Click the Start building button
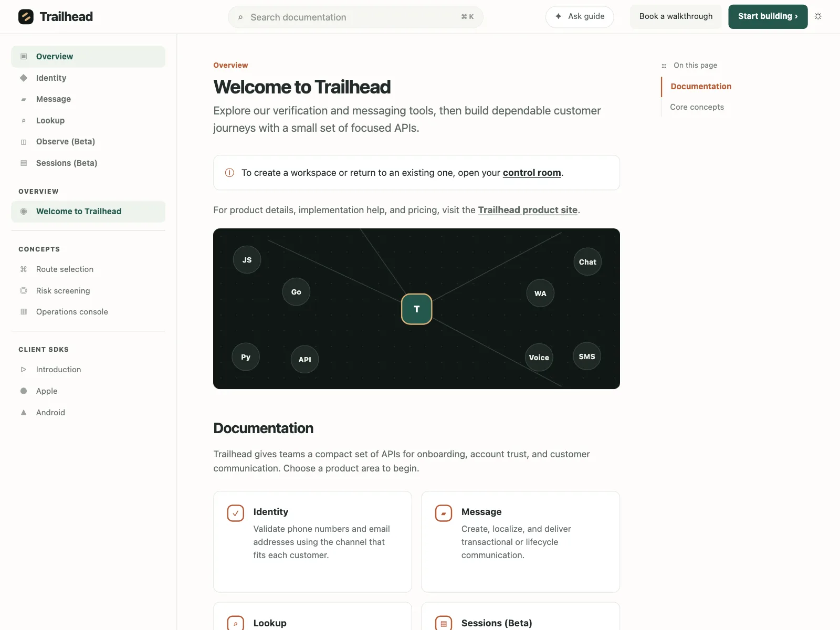This screenshot has width=840, height=630. click(768, 16)
